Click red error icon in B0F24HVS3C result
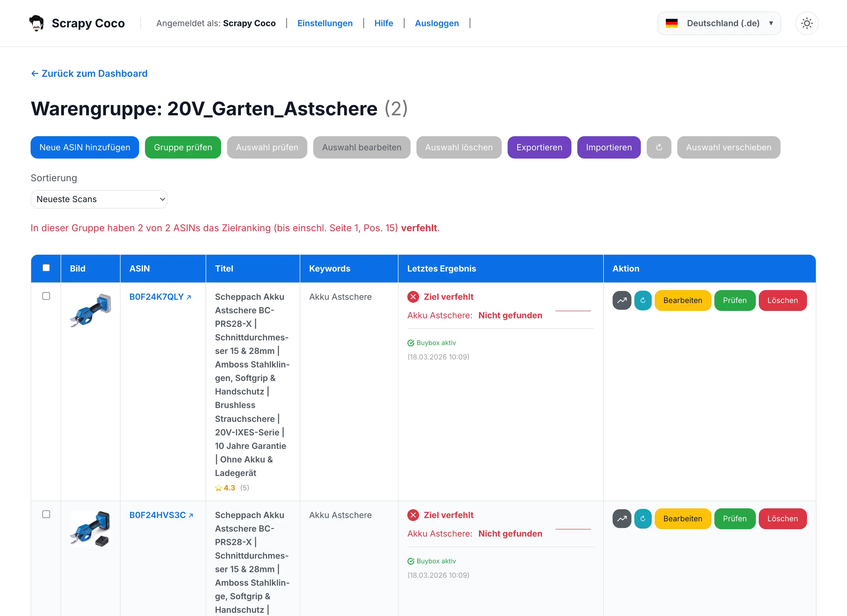This screenshot has width=847, height=616. pyautogui.click(x=413, y=515)
